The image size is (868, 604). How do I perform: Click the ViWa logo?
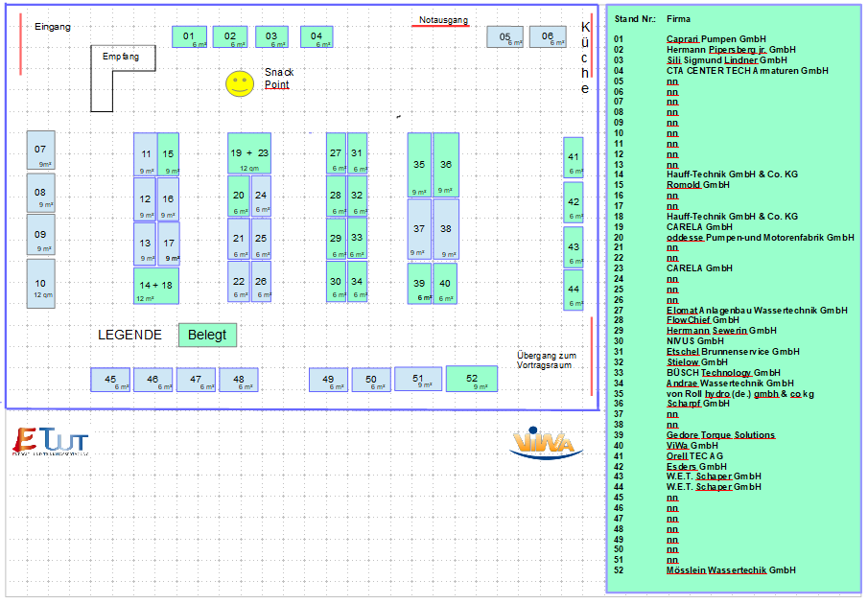pyautogui.click(x=547, y=443)
